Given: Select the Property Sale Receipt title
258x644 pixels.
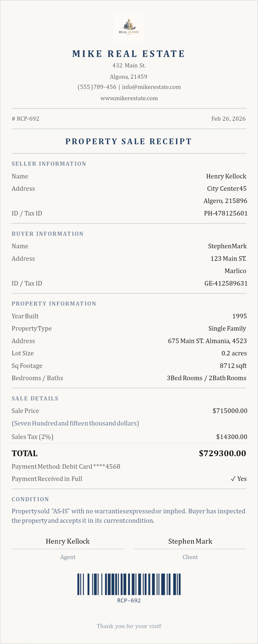Looking at the screenshot, I should (x=129, y=141).
